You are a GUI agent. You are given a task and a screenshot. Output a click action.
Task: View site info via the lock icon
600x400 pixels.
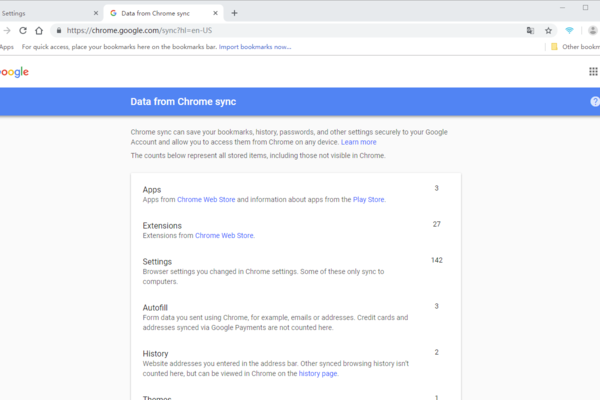(x=59, y=31)
